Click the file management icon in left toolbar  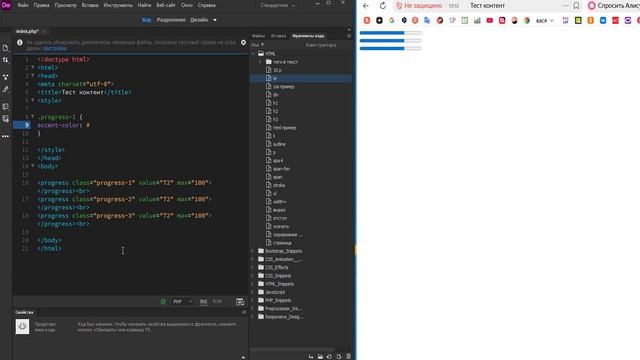click(x=5, y=48)
